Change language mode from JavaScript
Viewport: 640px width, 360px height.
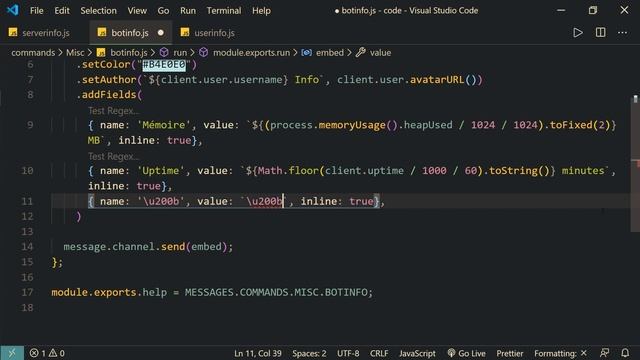tap(417, 353)
